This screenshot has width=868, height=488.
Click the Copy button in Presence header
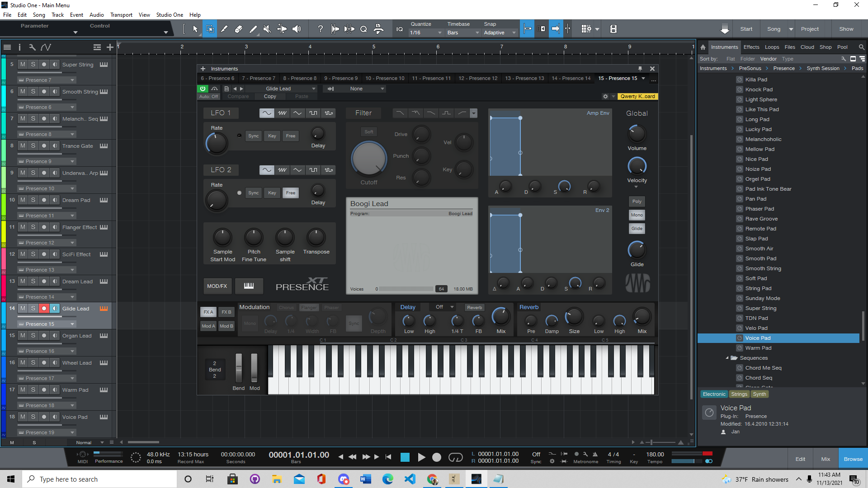click(270, 96)
